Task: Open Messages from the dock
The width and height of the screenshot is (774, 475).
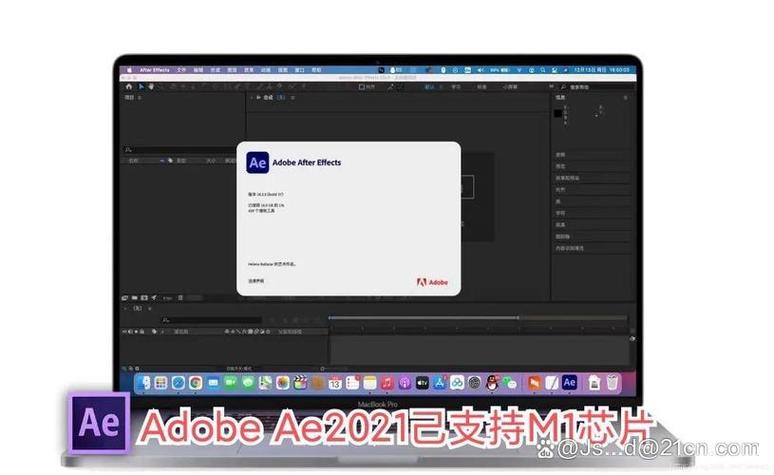Action: 248,383
